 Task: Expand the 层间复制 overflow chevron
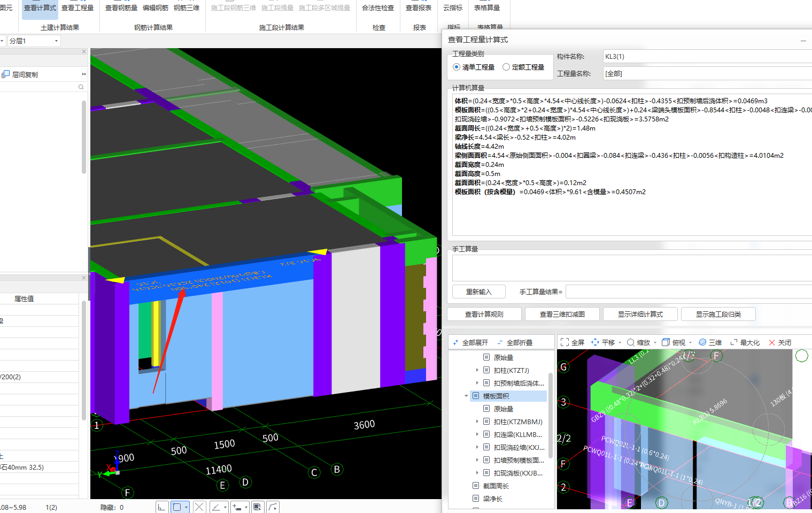pos(84,74)
